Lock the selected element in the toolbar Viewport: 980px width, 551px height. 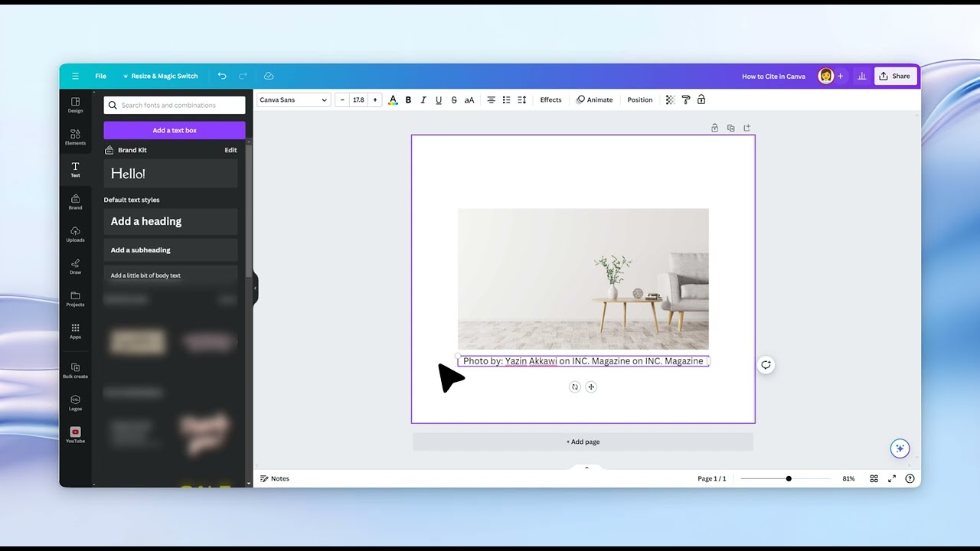click(x=701, y=99)
